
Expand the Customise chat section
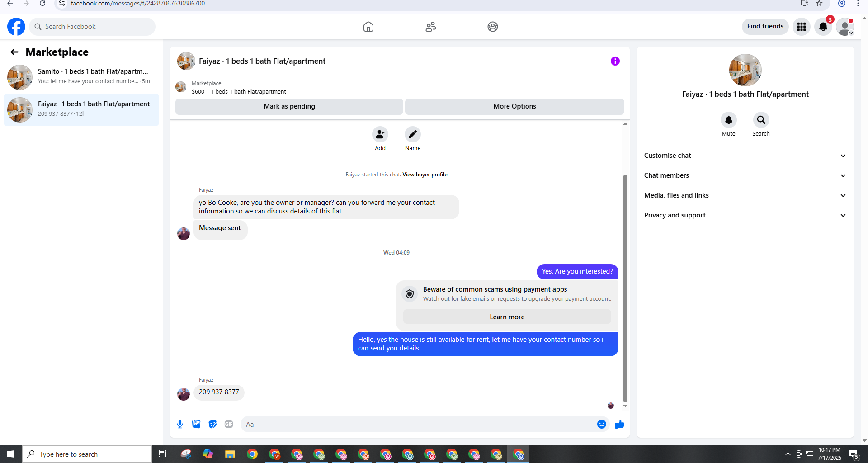tap(745, 156)
